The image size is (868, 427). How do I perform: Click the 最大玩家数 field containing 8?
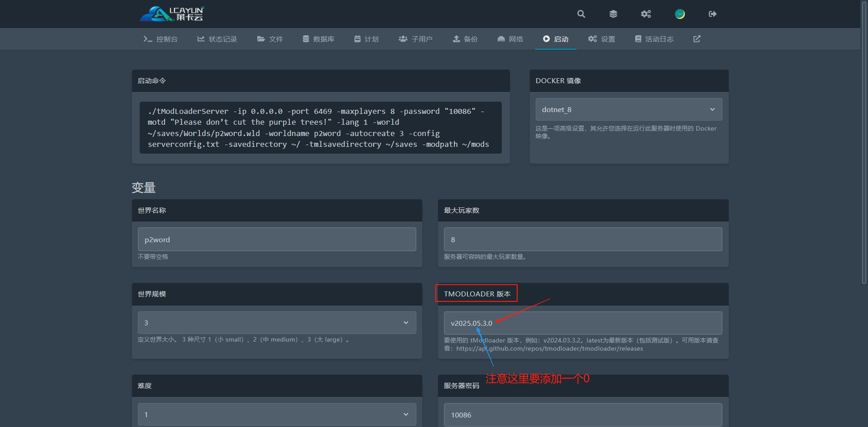pos(583,239)
